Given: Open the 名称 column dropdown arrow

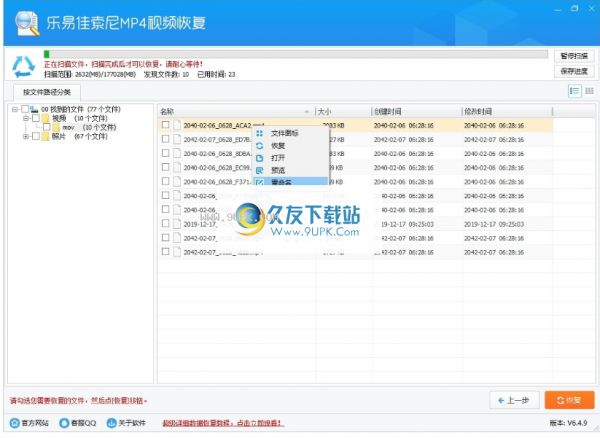Looking at the screenshot, I should pos(307,111).
